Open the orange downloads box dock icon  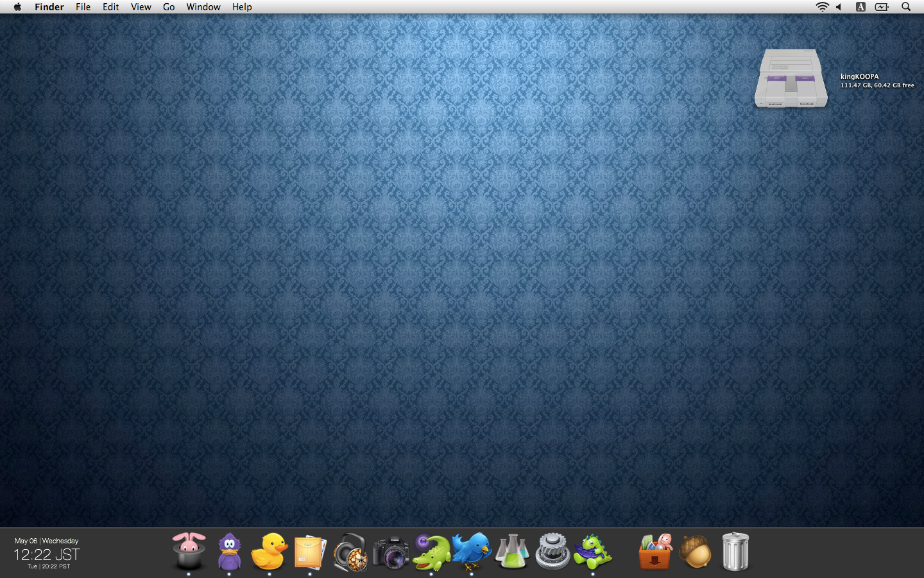click(x=654, y=552)
